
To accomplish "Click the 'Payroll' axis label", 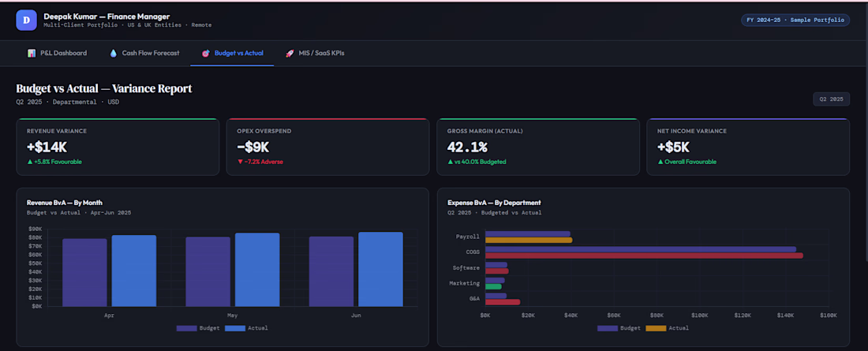I will (468, 237).
